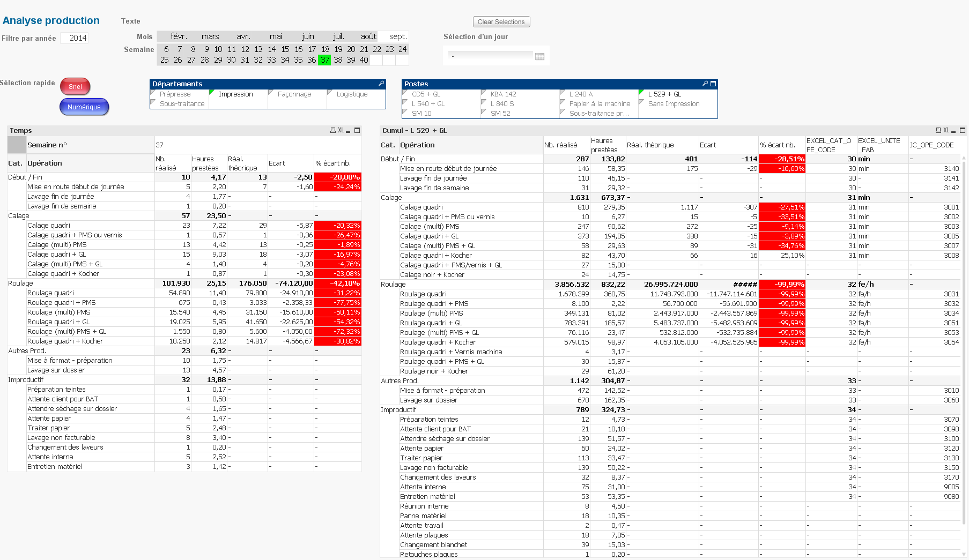
Task: Maximize the Postes list box
Action: (x=713, y=84)
